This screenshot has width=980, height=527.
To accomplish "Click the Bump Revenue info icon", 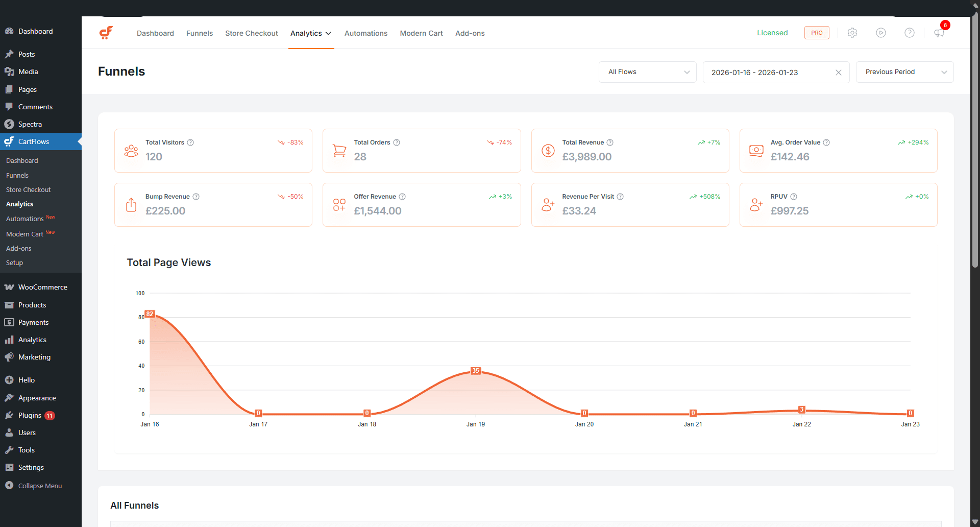I will (196, 197).
